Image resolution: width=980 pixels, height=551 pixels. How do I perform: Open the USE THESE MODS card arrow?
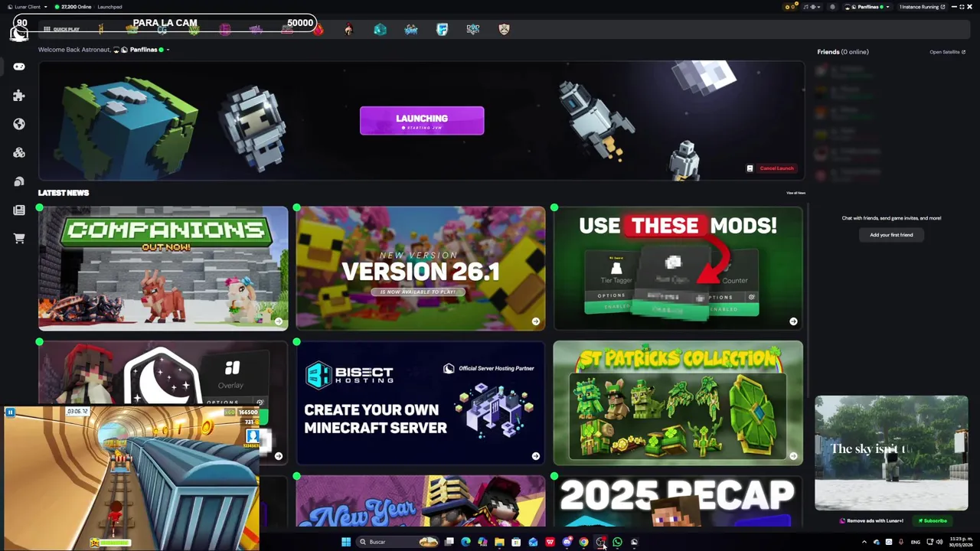pos(793,321)
